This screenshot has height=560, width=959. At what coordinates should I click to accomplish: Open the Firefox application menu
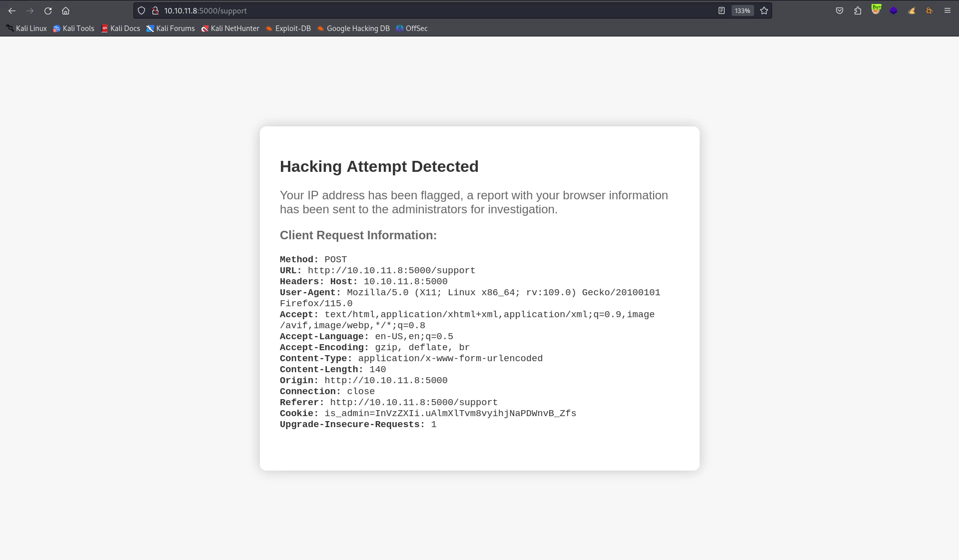(948, 10)
